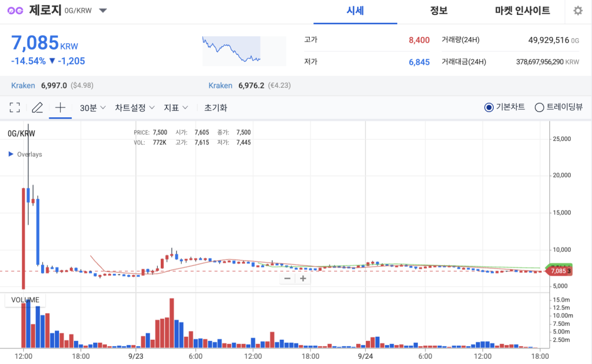Switch to 트레이딩뷰 chart view
The width and height of the screenshot is (592, 364).
[538, 107]
